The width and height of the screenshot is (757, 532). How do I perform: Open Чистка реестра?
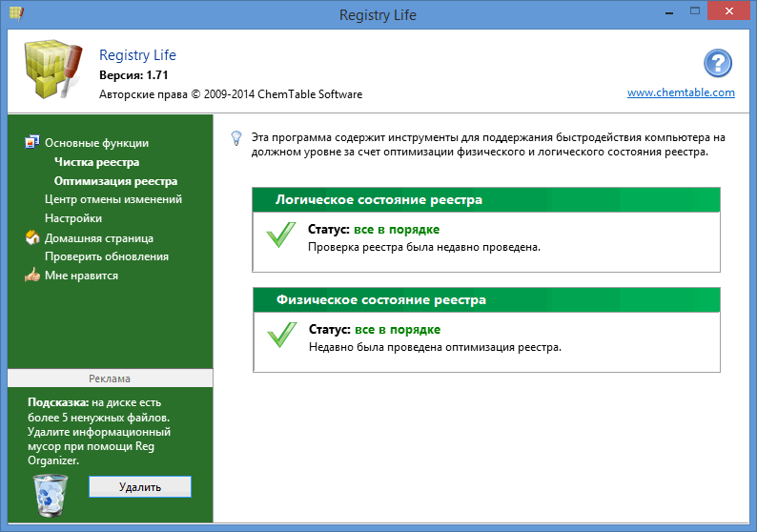96,162
